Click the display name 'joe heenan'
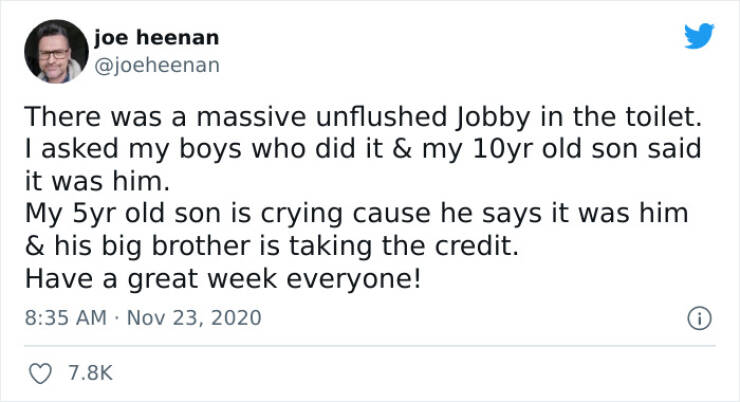Image resolution: width=740 pixels, height=402 pixels. tap(157, 37)
